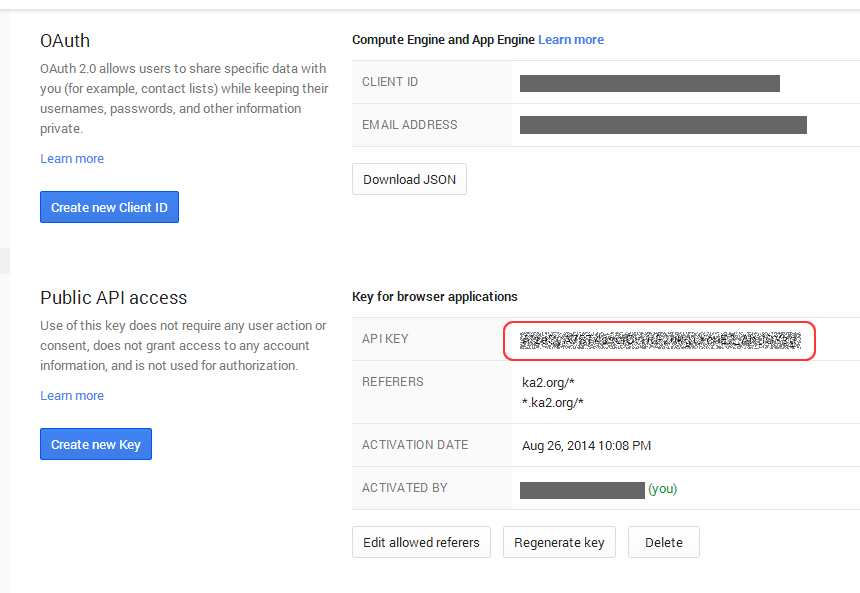
Task: Click the Public API access heading
Action: [114, 297]
